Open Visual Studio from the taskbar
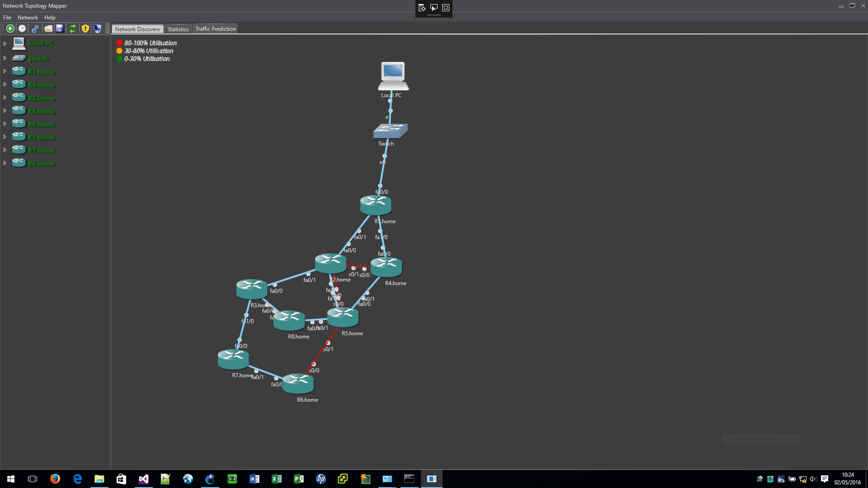The width and height of the screenshot is (868, 488). [144, 479]
